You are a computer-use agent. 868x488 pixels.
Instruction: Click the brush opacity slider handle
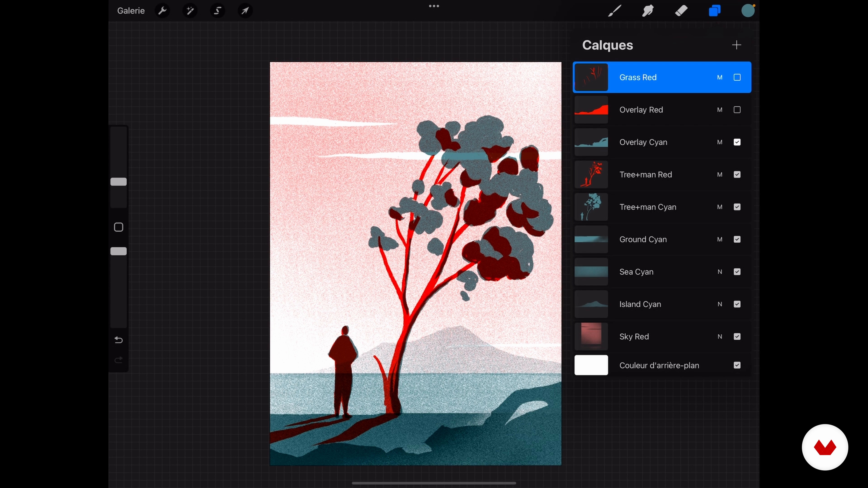[119, 251]
